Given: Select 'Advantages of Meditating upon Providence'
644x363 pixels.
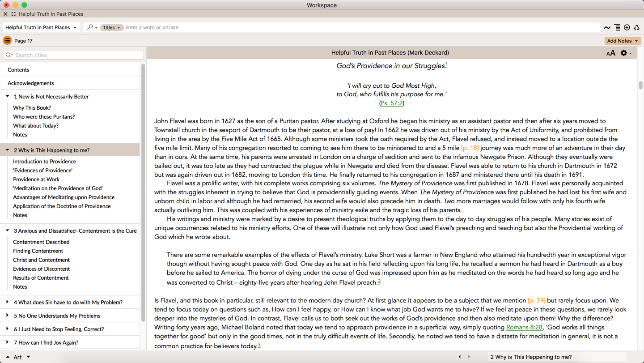Looking at the screenshot, I should click(64, 197).
